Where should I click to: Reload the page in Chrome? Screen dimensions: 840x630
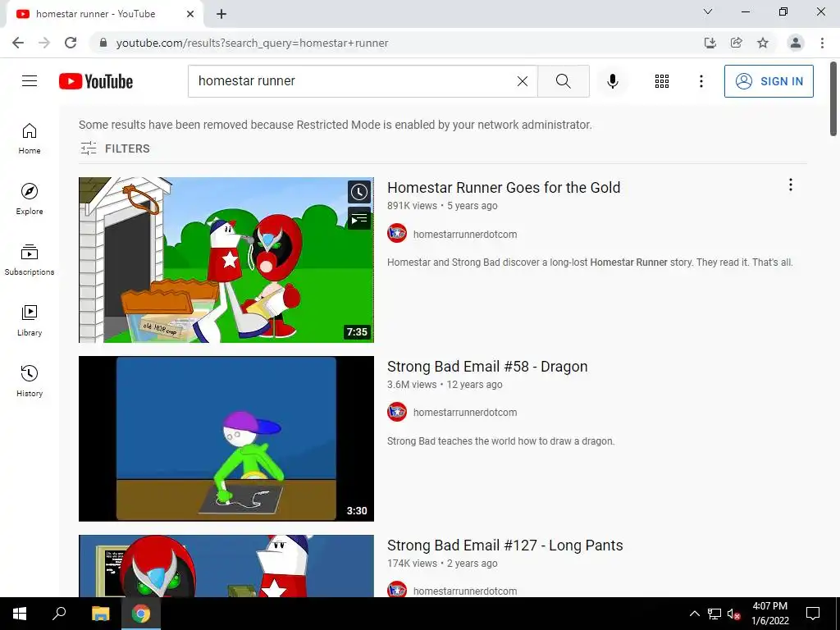coord(71,43)
